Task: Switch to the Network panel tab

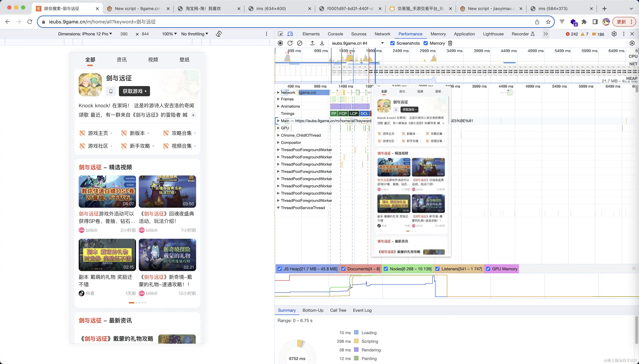Action: pyautogui.click(x=382, y=34)
